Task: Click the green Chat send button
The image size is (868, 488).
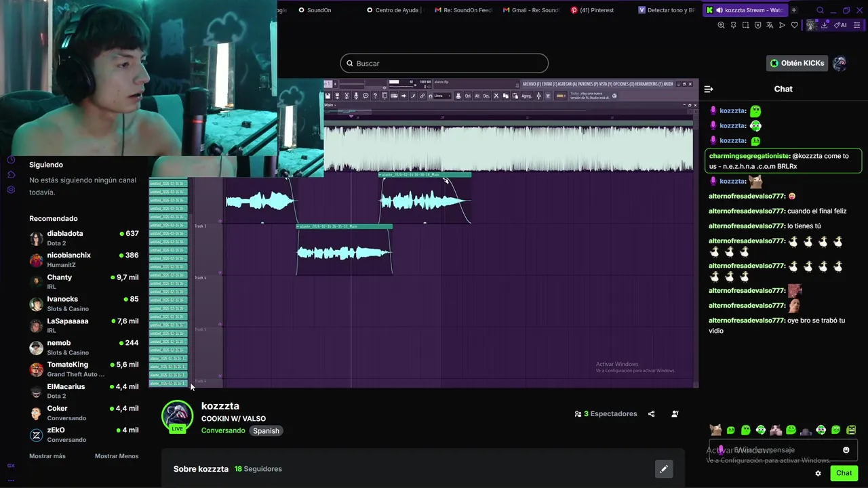Action: [x=844, y=473]
